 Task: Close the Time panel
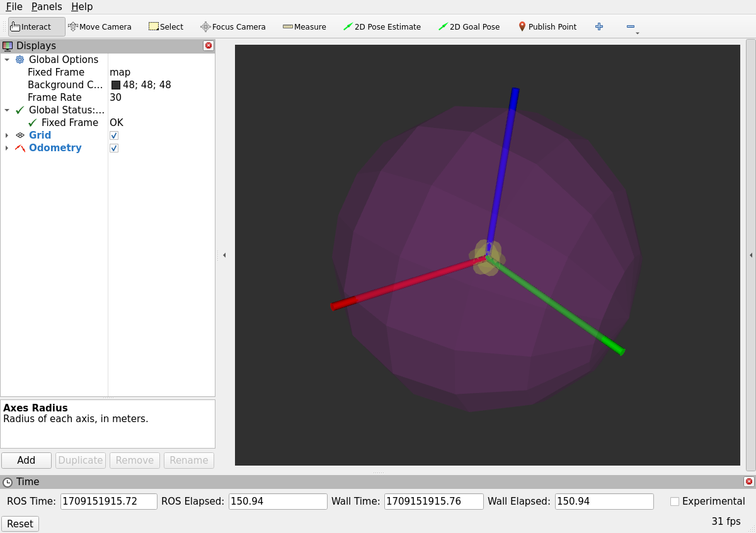pyautogui.click(x=749, y=481)
